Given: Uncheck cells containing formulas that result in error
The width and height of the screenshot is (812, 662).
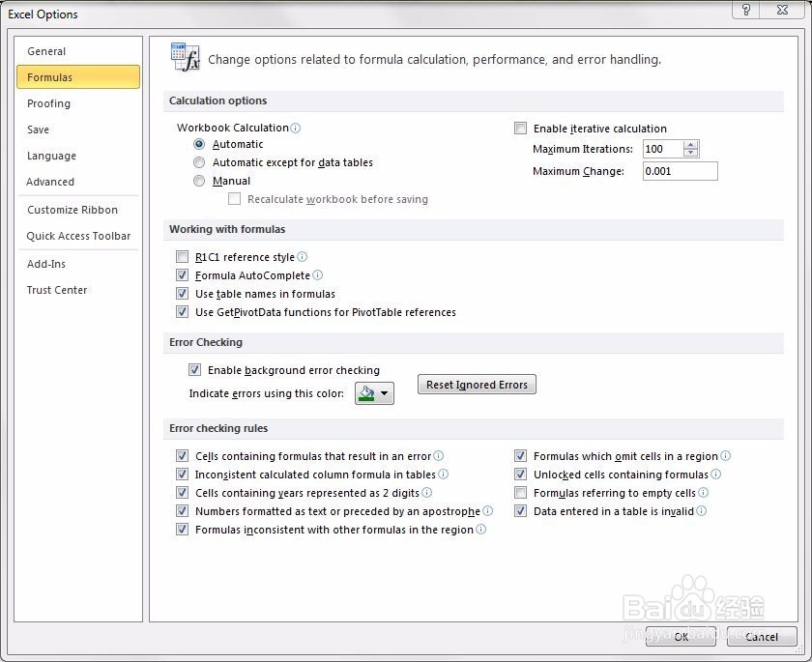Looking at the screenshot, I should (x=183, y=456).
